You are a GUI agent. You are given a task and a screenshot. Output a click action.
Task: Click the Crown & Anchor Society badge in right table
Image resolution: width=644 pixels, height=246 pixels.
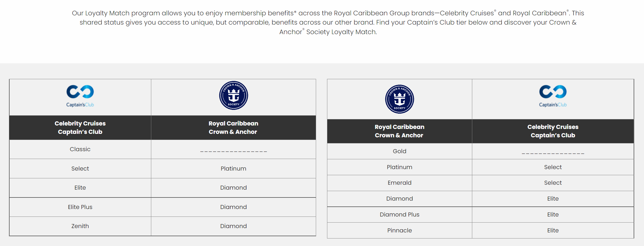400,99
